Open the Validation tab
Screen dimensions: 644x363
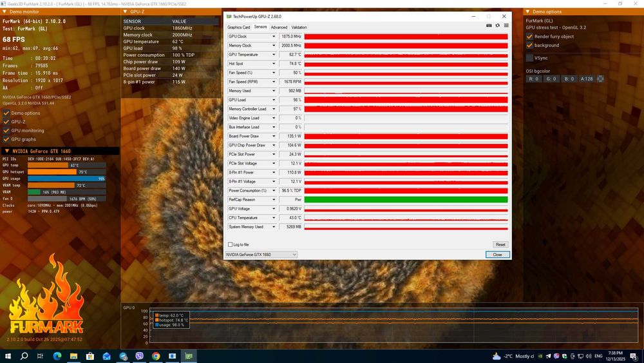[x=299, y=27]
